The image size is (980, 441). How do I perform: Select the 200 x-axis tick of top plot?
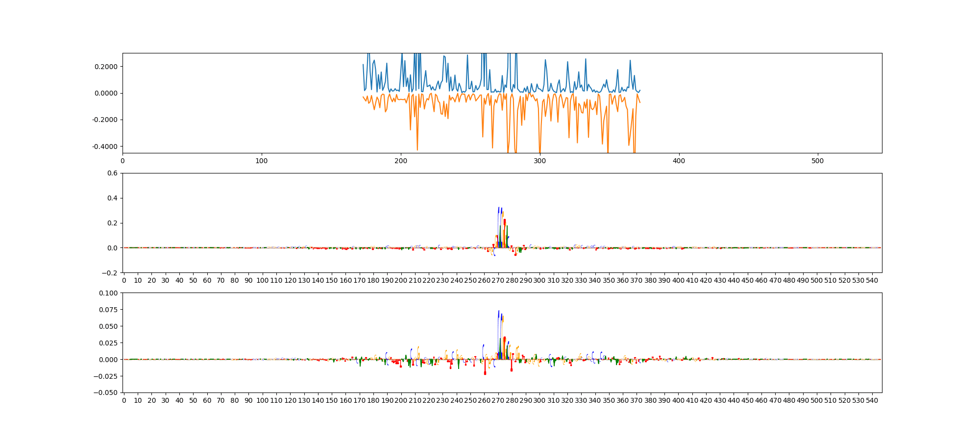click(x=401, y=160)
